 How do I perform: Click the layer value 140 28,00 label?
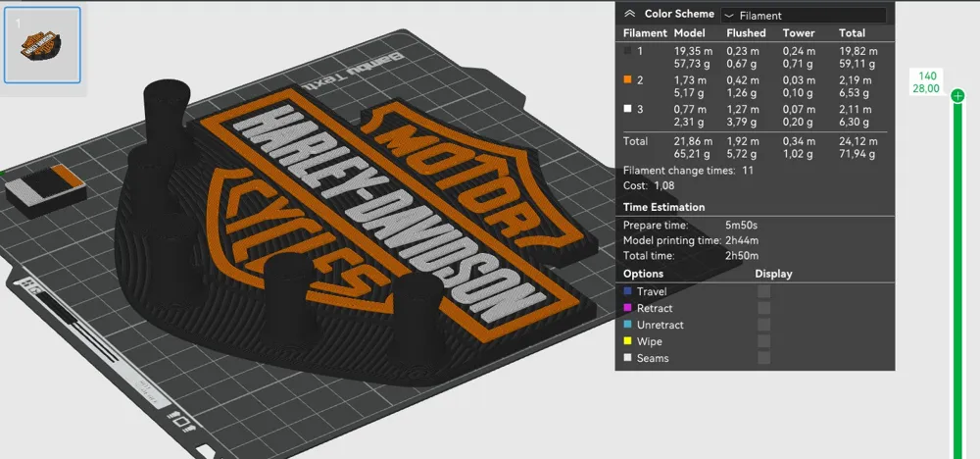926,82
